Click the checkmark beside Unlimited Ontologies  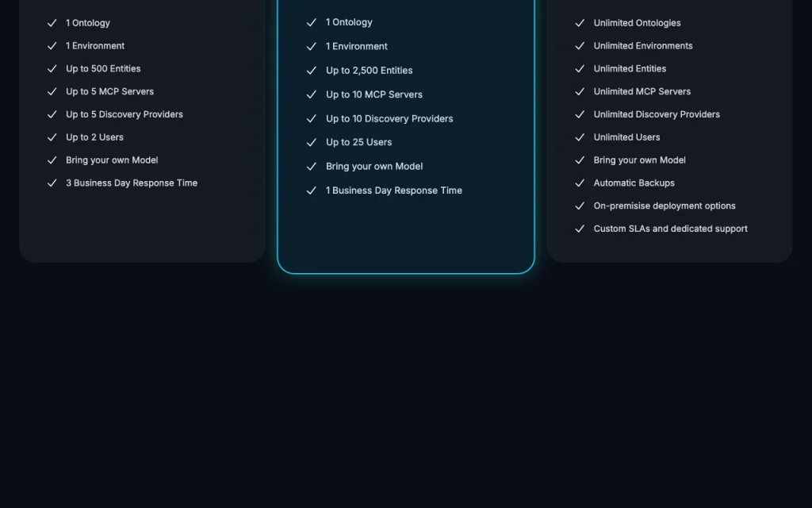[580, 23]
